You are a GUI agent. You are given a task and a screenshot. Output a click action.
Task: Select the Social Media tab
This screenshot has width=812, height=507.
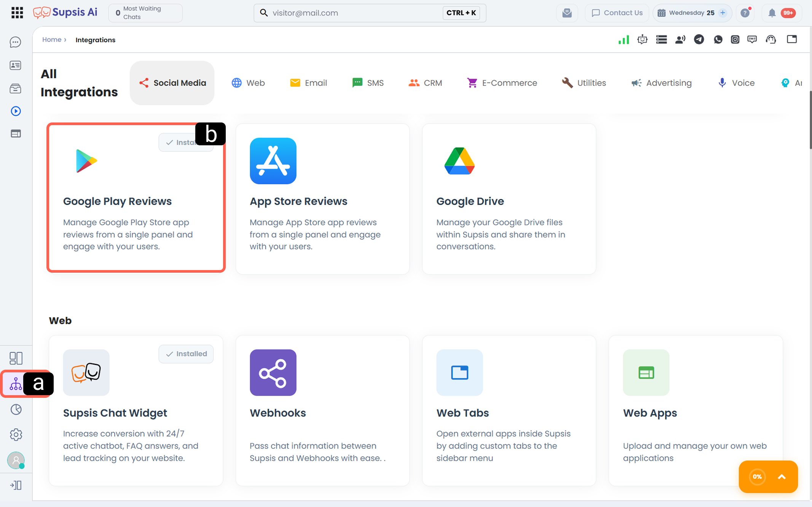(x=172, y=83)
